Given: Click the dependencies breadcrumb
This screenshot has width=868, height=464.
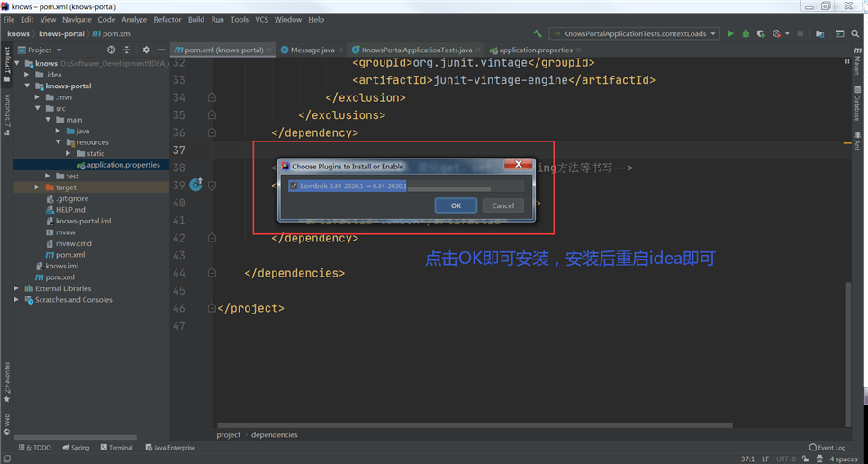Looking at the screenshot, I should (x=274, y=434).
